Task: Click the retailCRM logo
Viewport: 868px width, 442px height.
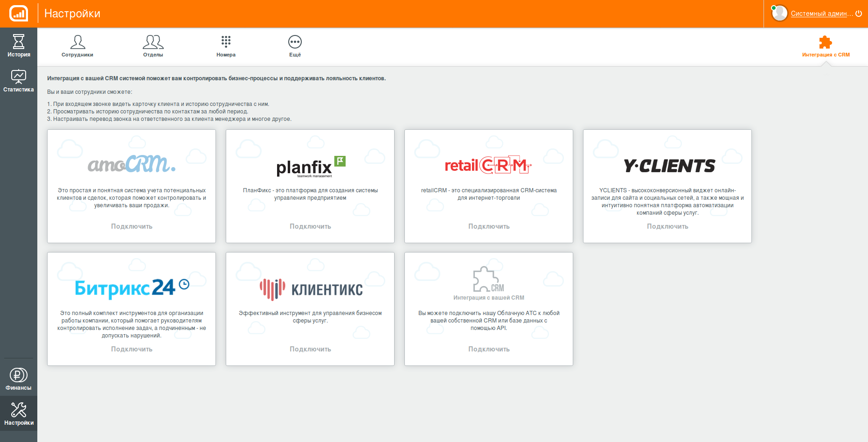Action: [x=488, y=165]
